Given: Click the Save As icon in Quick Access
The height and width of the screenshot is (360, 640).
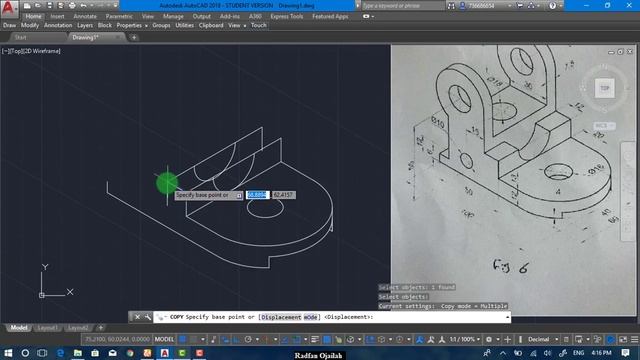Looking at the screenshot, I should [x=60, y=6].
